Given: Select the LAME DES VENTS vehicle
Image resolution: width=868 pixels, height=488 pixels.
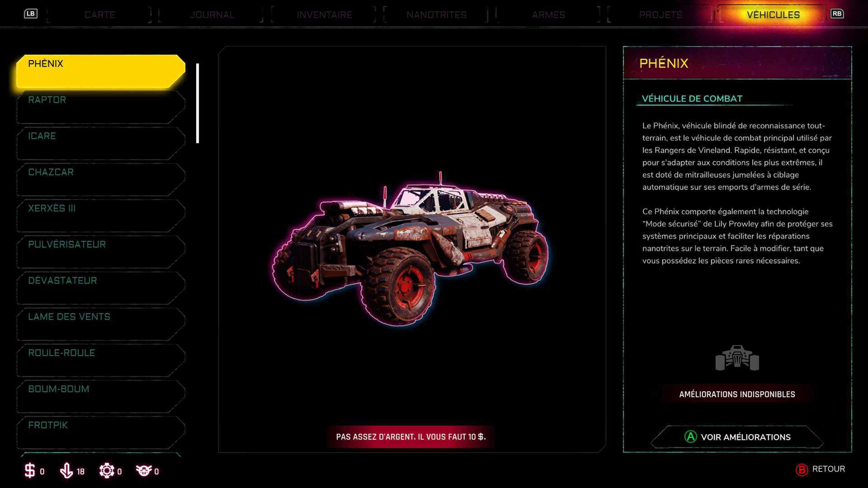Looking at the screenshot, I should coord(100,324).
